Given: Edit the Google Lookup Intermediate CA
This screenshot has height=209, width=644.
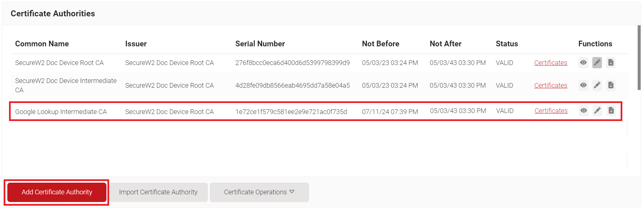Looking at the screenshot, I should (597, 111).
